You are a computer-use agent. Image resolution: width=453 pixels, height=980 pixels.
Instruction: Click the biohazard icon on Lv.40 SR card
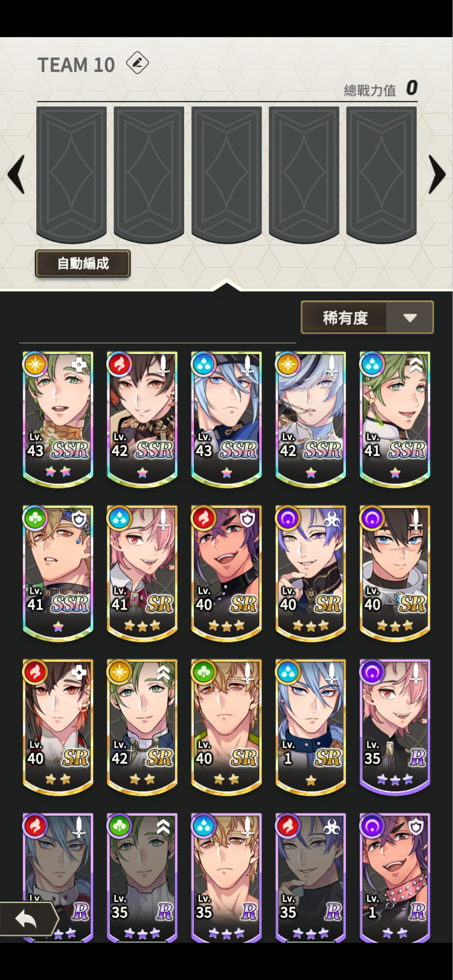coord(331,519)
